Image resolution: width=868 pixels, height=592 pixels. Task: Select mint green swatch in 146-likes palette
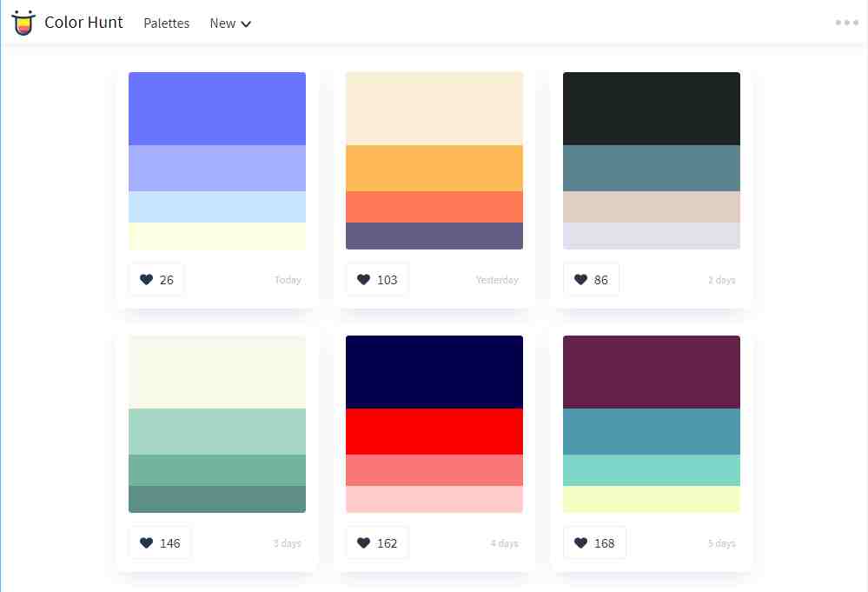[x=217, y=432]
